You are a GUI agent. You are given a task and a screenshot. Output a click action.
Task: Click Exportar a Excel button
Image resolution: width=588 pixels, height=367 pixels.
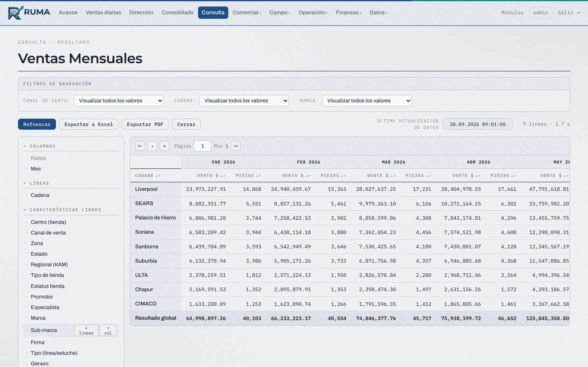point(89,124)
